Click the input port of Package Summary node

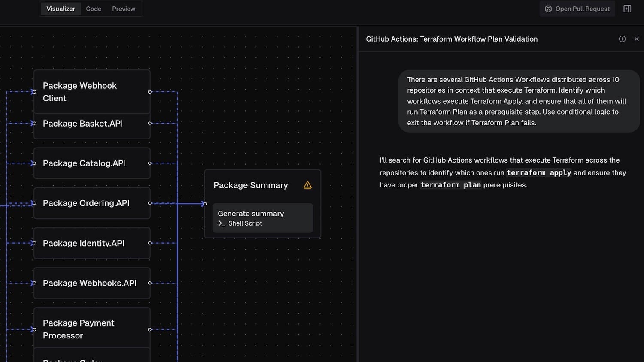click(205, 204)
